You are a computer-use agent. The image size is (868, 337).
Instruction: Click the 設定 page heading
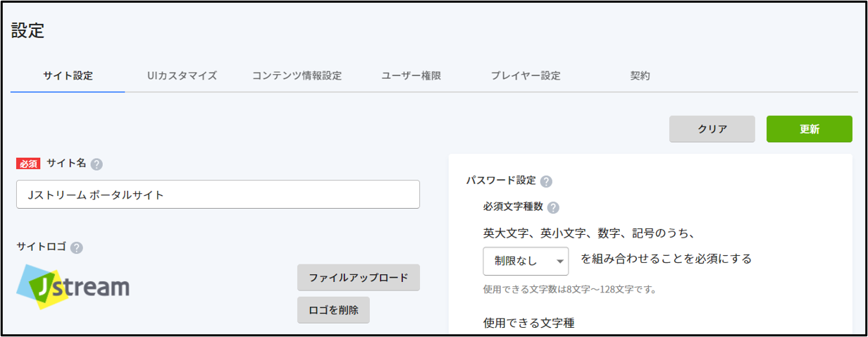click(x=27, y=30)
